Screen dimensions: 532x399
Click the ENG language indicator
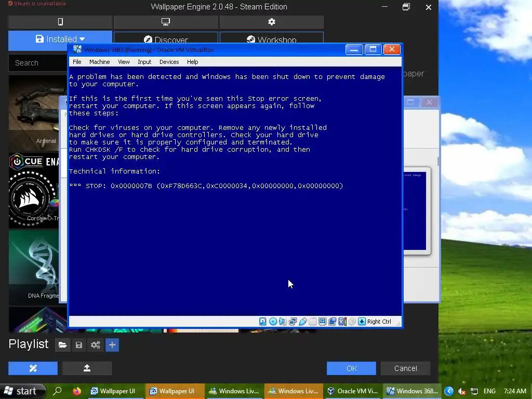click(489, 391)
